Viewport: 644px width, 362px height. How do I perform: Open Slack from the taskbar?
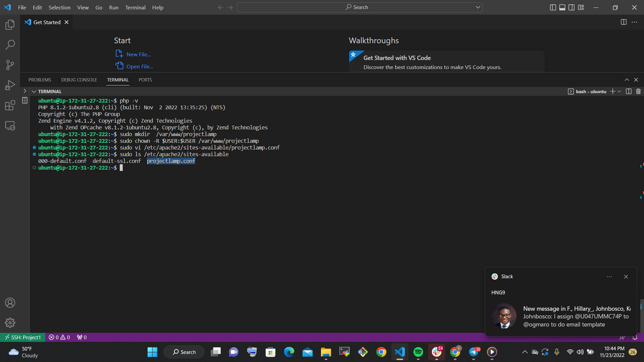[x=436, y=352]
